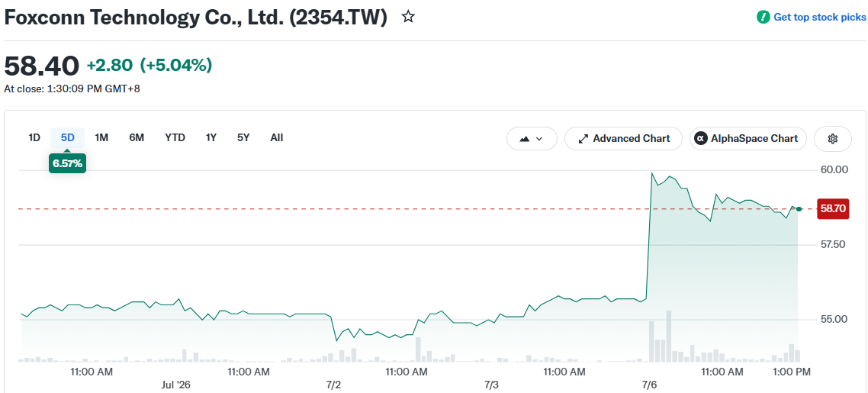Image resolution: width=868 pixels, height=393 pixels.
Task: Click the 7/6 date axis label
Action: click(649, 384)
